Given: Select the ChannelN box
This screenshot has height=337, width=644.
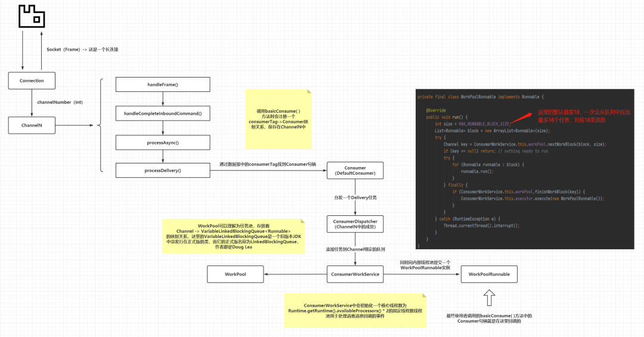Looking at the screenshot, I should 32,126.
